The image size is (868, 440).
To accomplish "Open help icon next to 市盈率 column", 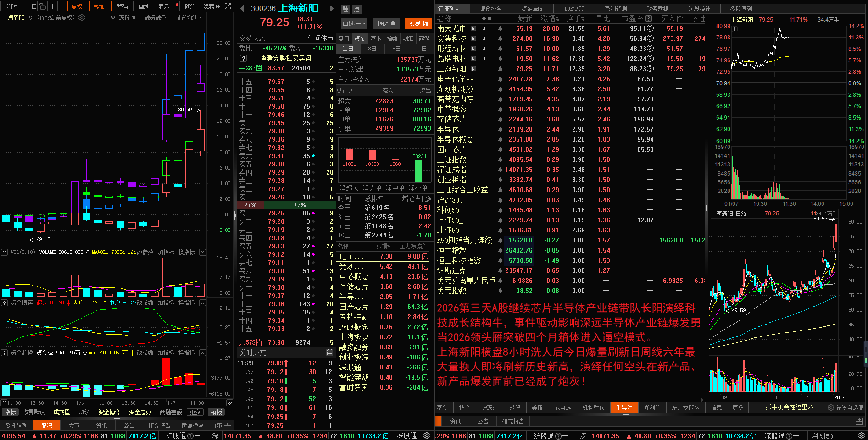I will [649, 18].
